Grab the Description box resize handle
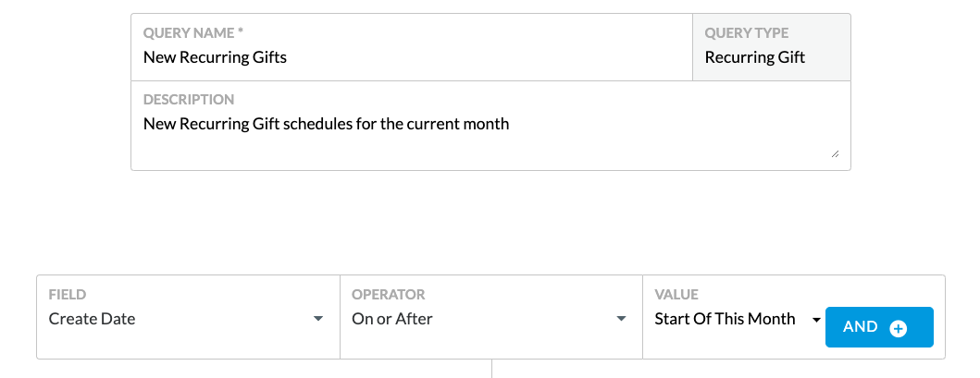The height and width of the screenshot is (378, 980). [835, 154]
